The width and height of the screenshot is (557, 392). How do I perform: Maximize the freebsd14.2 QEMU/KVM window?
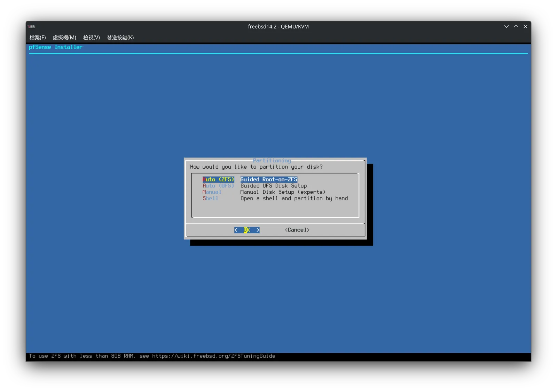516,26
